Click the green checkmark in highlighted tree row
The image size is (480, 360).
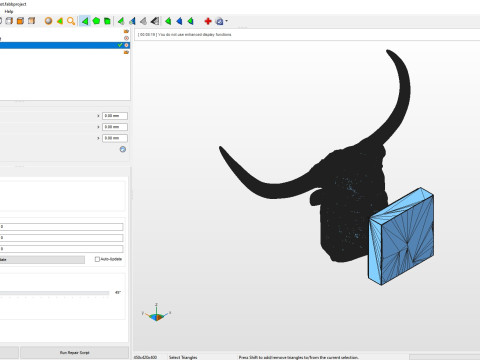pyautogui.click(x=120, y=45)
